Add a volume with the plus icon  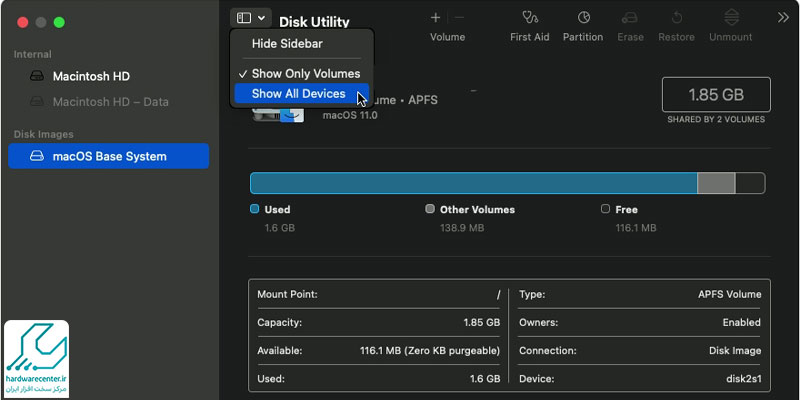(x=435, y=18)
